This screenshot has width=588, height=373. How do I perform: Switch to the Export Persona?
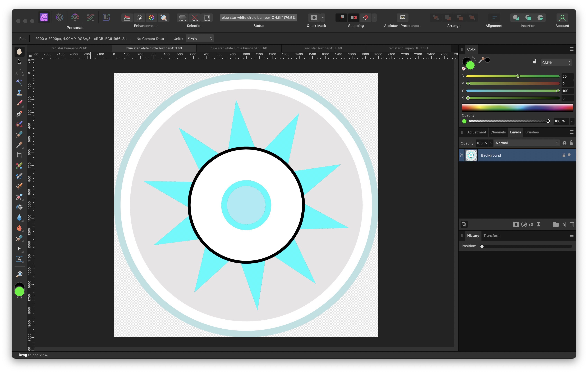(106, 17)
